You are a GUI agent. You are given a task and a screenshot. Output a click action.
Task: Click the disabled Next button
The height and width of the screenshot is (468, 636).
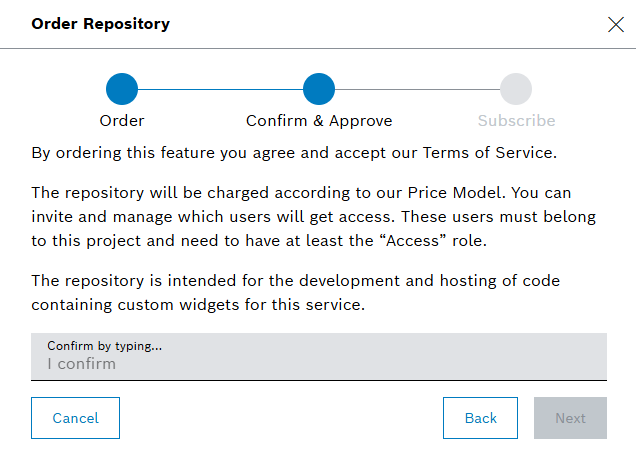click(x=570, y=418)
